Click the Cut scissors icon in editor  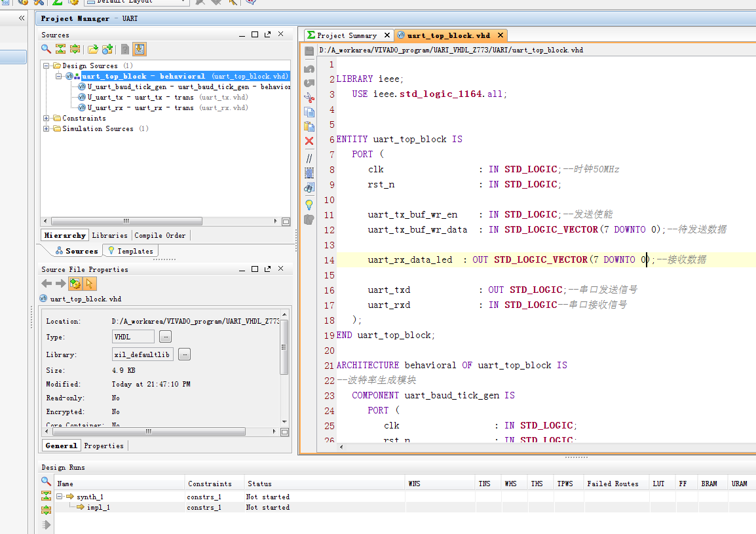pos(309,98)
